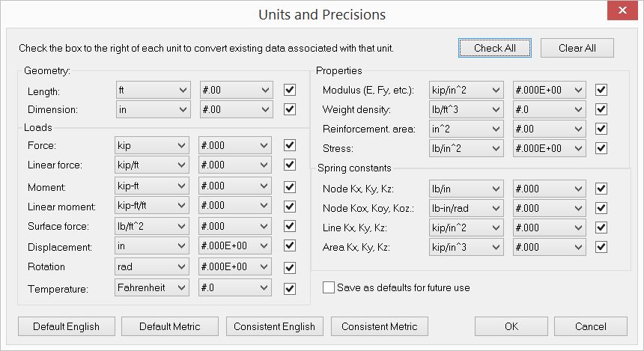Open the Force unit dropdown showing kip
This screenshot has width=644, height=351.
click(x=152, y=145)
